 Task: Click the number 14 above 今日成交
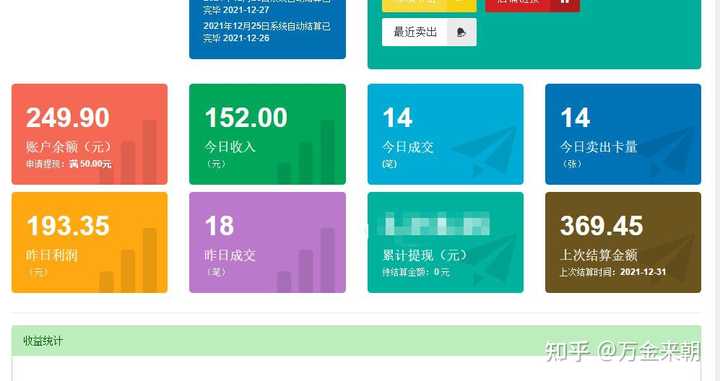click(398, 118)
